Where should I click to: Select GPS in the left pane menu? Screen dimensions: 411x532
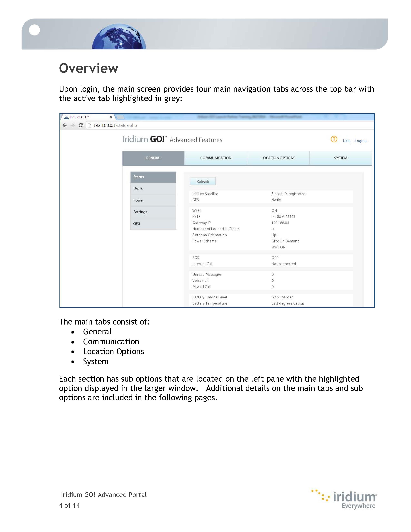(153, 224)
